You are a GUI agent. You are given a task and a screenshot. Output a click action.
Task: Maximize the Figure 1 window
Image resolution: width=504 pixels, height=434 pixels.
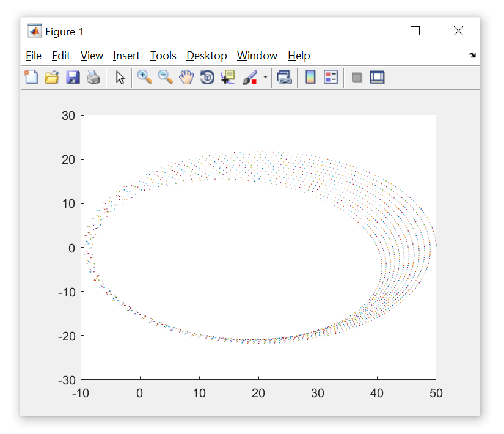coord(415,31)
